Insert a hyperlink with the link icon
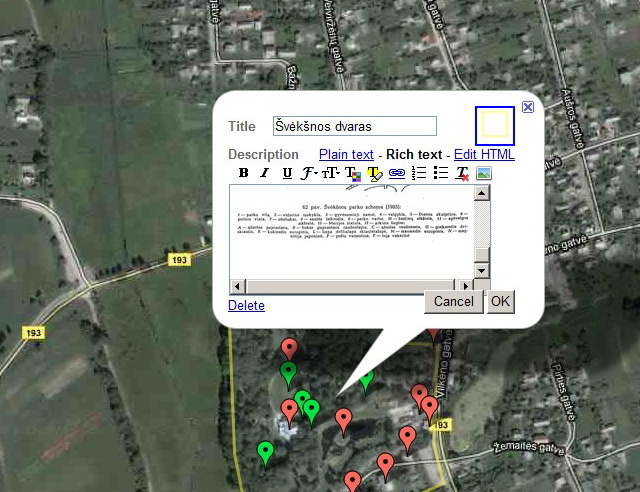 click(x=396, y=173)
